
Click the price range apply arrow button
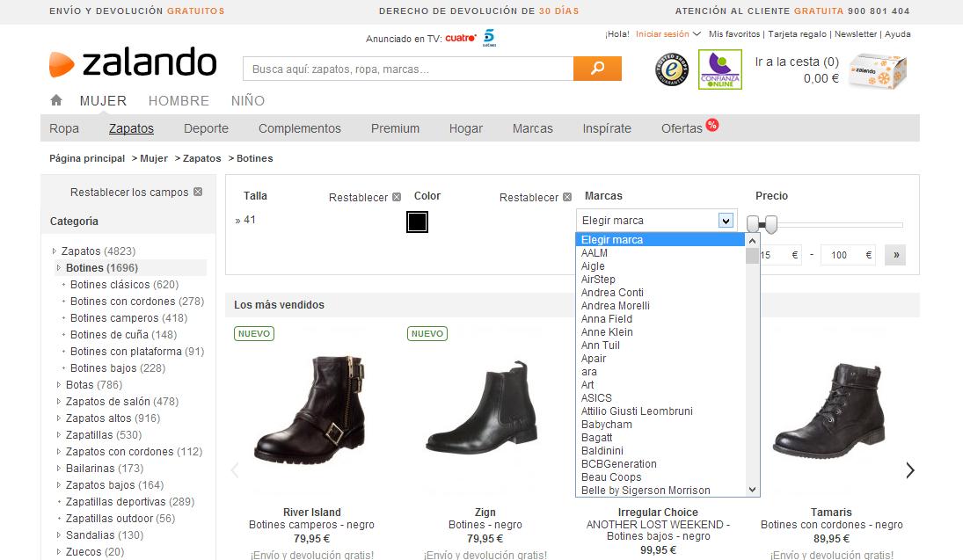(895, 255)
